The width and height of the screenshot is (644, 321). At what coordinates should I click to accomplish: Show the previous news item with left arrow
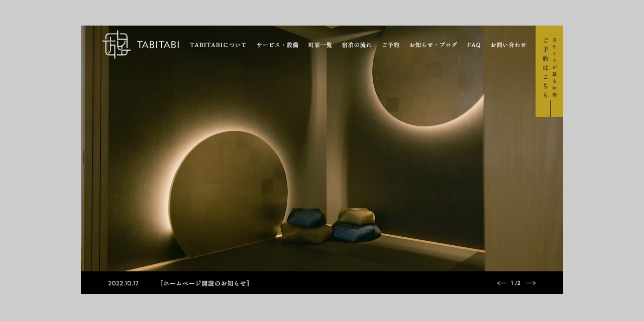tap(501, 283)
